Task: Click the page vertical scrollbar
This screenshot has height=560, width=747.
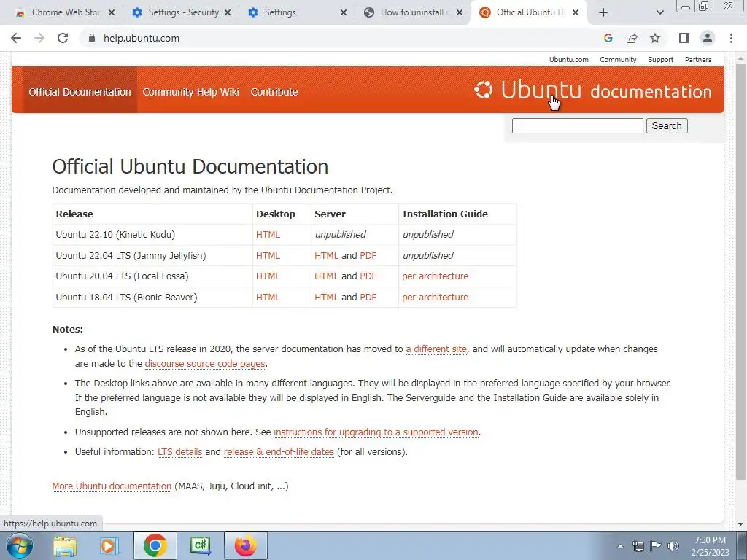Action: [740, 271]
